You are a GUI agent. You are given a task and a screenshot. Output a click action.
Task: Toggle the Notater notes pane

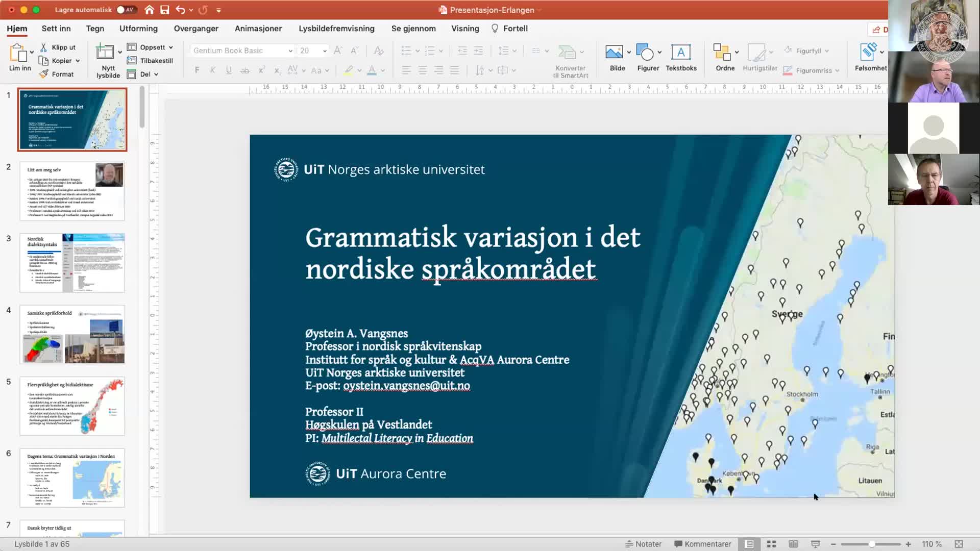click(x=643, y=544)
